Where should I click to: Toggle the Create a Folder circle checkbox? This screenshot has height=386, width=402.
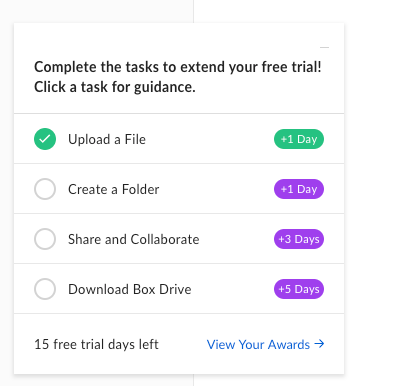click(45, 189)
